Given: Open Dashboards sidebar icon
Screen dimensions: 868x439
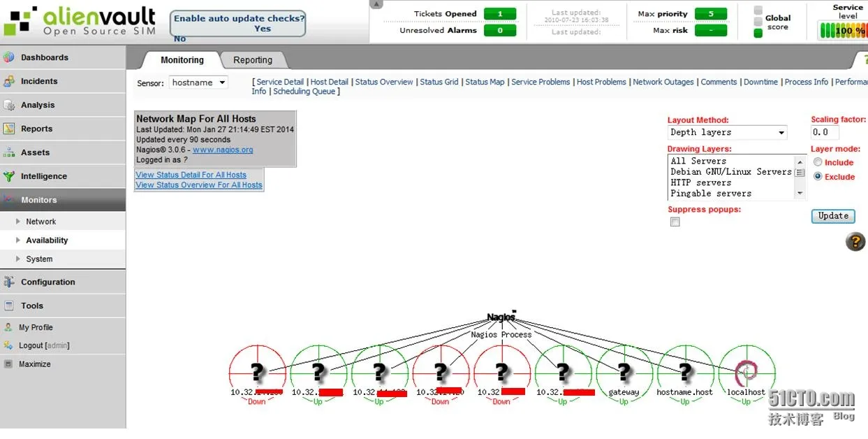Looking at the screenshot, I should coord(9,57).
